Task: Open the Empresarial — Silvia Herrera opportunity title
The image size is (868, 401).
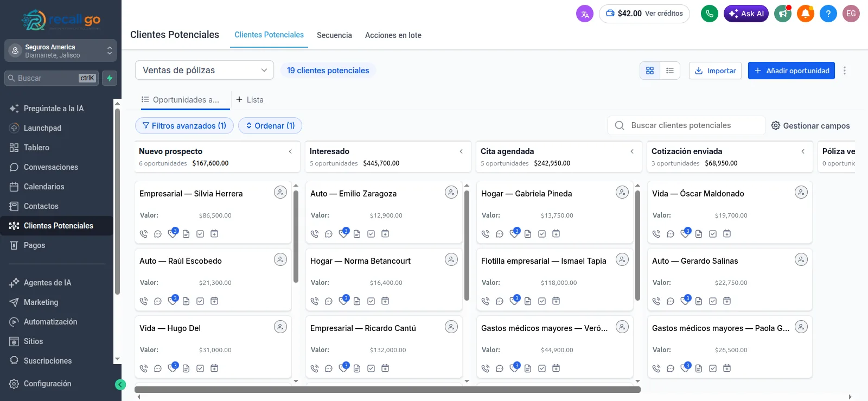Action: coord(191,194)
